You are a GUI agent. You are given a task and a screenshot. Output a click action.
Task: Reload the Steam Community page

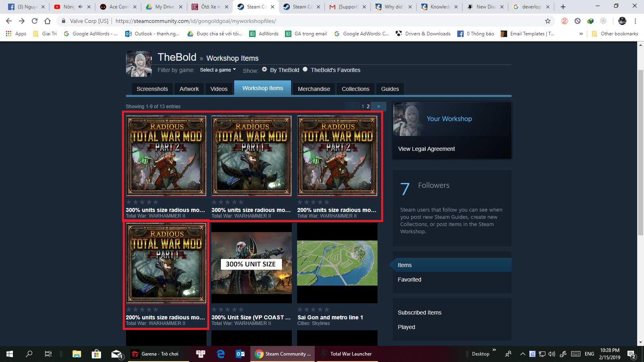35,21
